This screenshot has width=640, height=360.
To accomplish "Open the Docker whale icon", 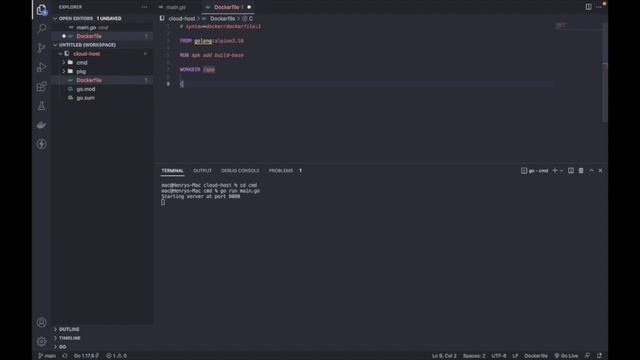I will pos(41,125).
